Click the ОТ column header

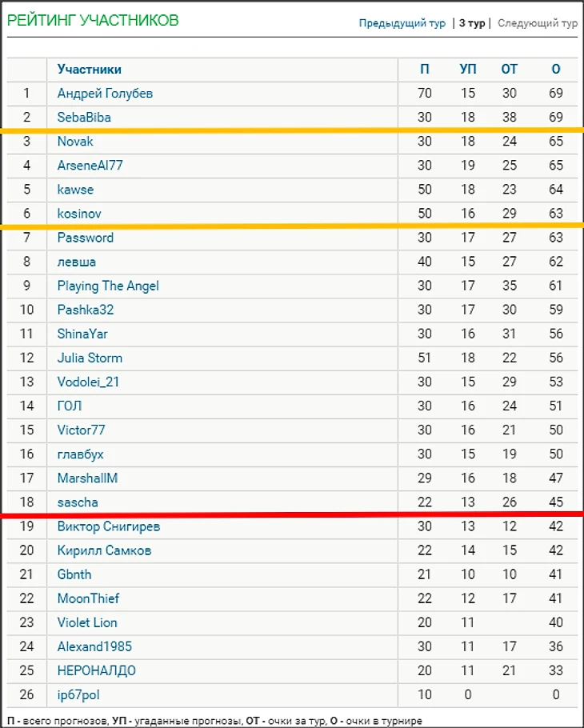click(x=509, y=70)
